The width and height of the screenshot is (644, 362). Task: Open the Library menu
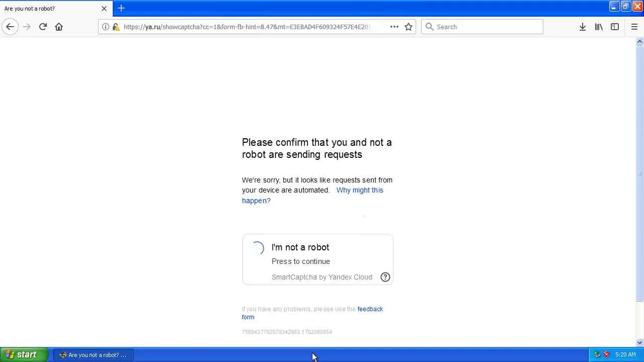point(599,27)
